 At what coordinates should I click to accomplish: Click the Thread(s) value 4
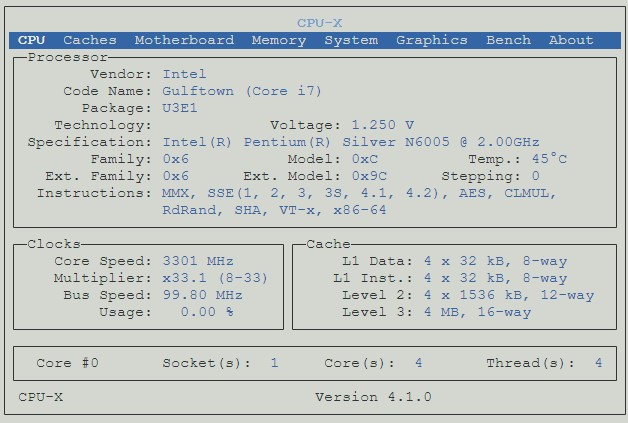(x=598, y=363)
